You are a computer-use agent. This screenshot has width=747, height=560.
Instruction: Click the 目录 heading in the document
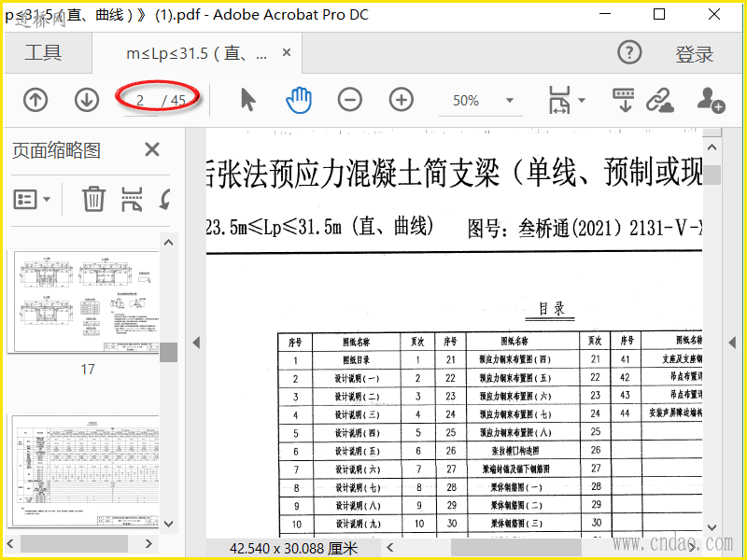pyautogui.click(x=551, y=308)
